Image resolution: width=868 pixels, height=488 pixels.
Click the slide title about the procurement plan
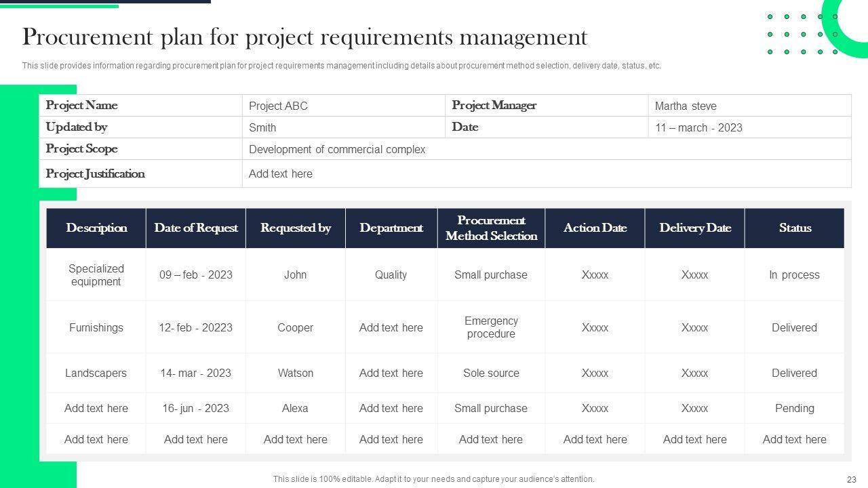pos(304,37)
